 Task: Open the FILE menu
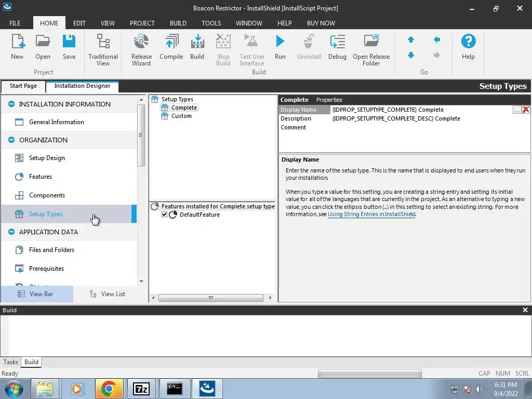(15, 23)
